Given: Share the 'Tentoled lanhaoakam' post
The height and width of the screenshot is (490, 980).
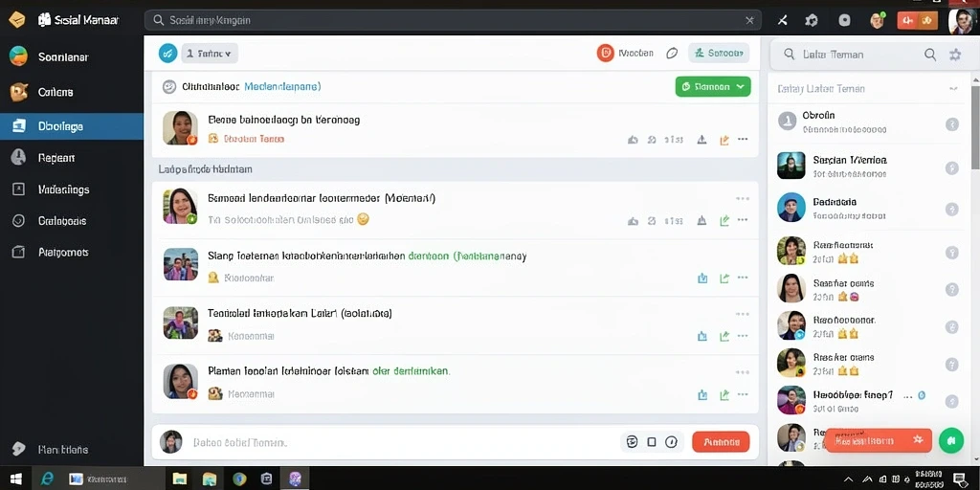Looking at the screenshot, I should [x=724, y=336].
